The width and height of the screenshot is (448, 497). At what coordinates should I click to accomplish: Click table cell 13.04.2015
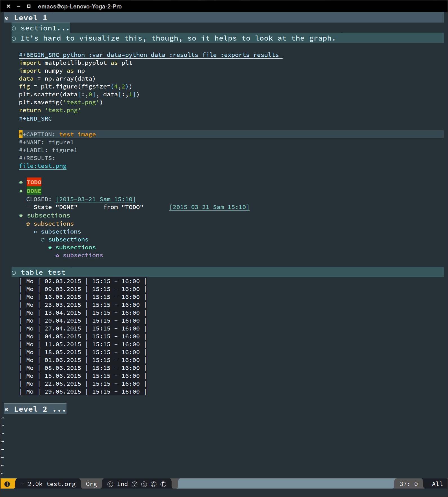(x=63, y=313)
